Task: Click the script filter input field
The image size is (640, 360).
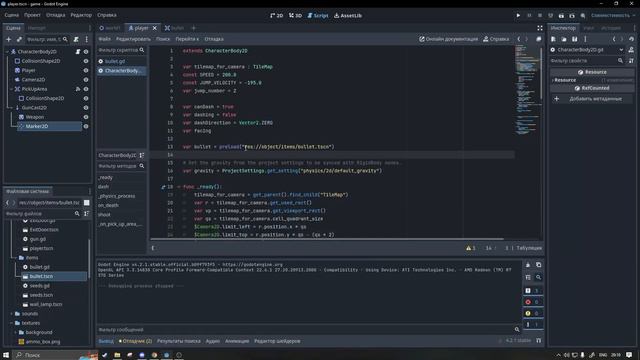Action: point(118,50)
